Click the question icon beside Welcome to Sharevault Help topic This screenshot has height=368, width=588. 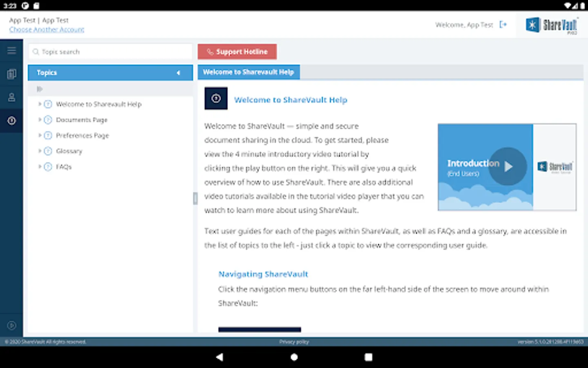(x=48, y=104)
